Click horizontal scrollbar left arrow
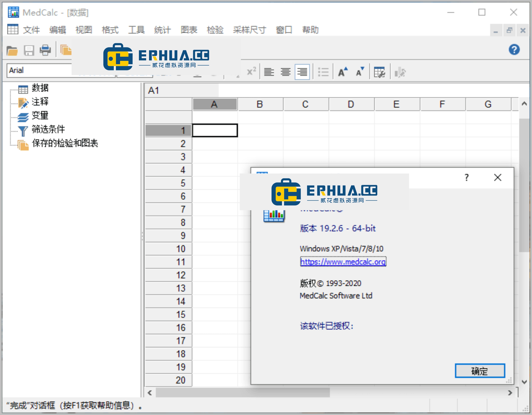Viewport: 532px width, 415px height. 150,393
